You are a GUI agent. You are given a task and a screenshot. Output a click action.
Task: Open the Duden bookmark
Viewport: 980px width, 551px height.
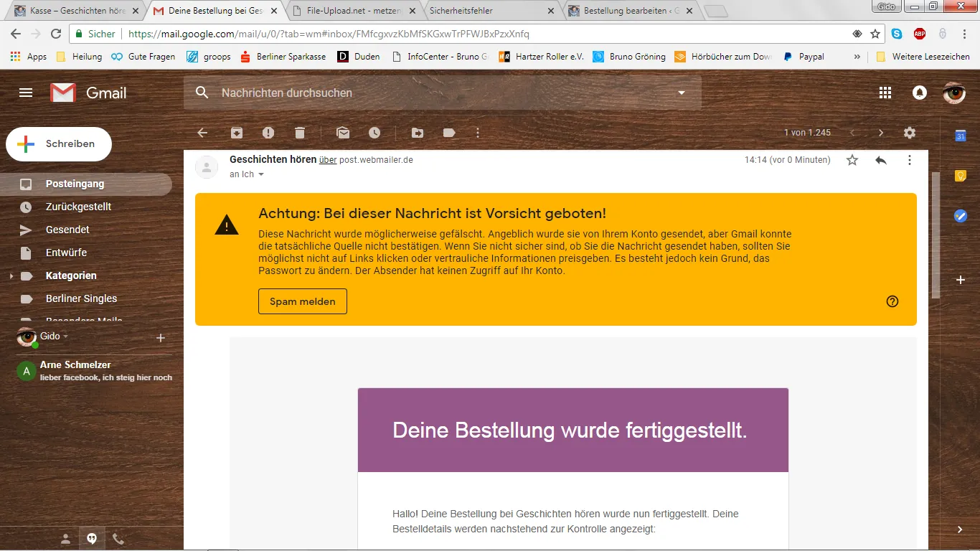359,57
